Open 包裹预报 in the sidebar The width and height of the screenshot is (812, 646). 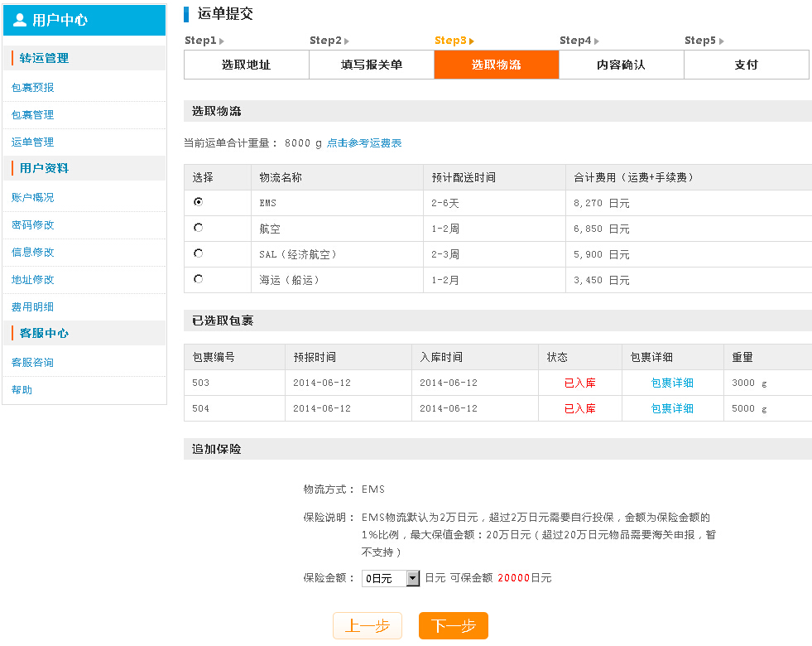(x=33, y=88)
